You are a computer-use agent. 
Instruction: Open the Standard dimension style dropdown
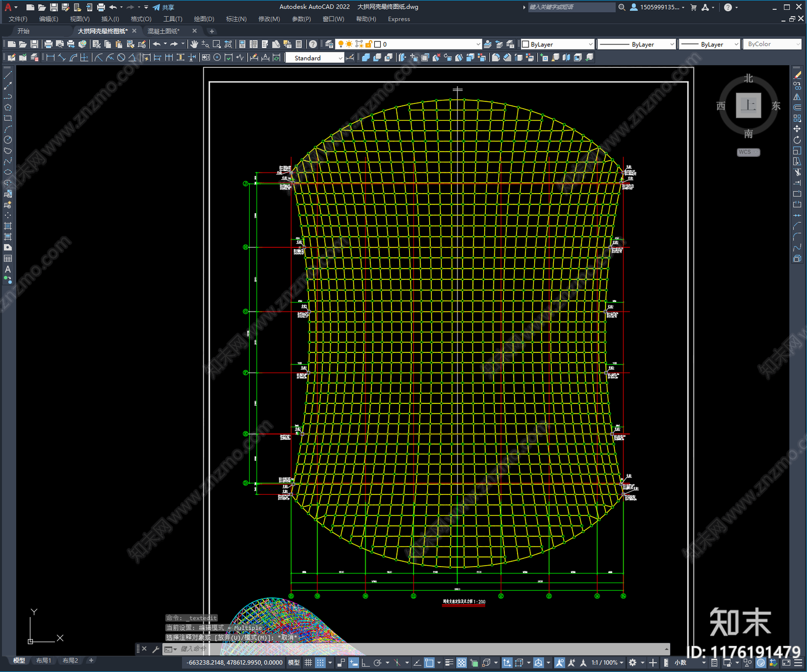(x=315, y=58)
